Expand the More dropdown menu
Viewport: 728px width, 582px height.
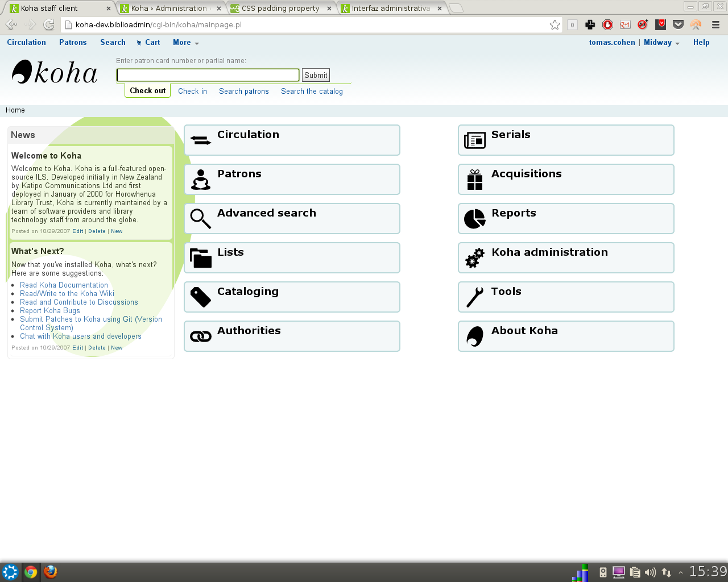tap(185, 43)
